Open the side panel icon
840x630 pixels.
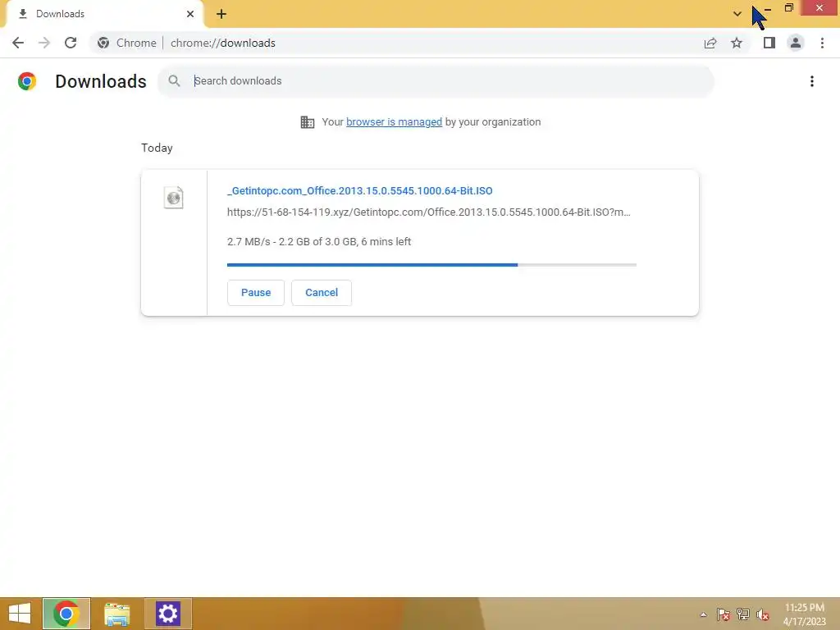(x=769, y=43)
